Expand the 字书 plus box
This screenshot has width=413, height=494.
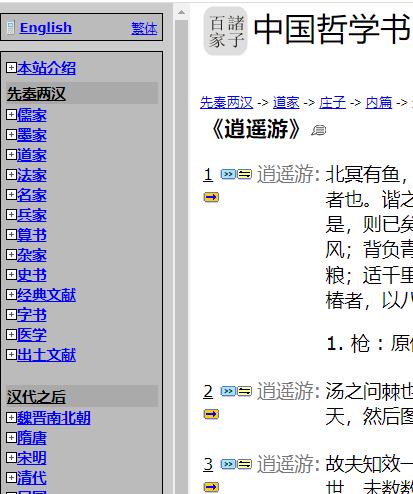point(11,315)
